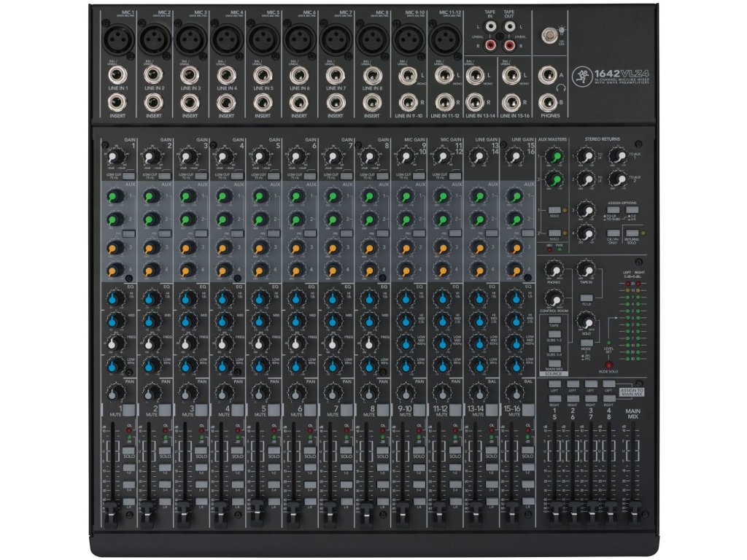
Task: Select Tape as the control room source
Action: 555,320
